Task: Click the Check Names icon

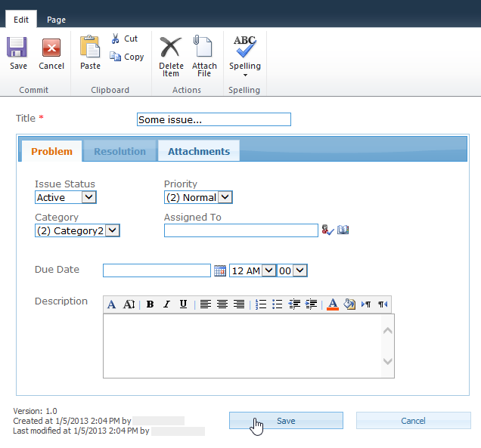Action: (327, 230)
